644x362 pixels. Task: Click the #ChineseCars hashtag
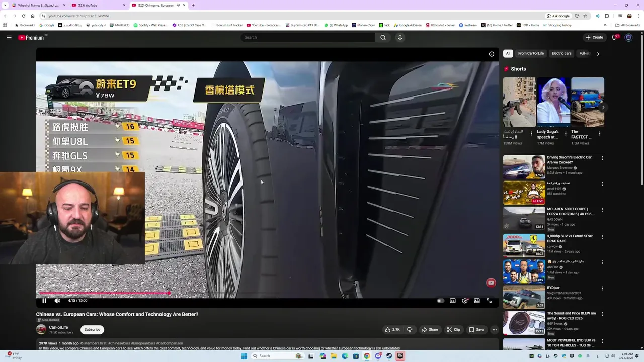coord(119,343)
